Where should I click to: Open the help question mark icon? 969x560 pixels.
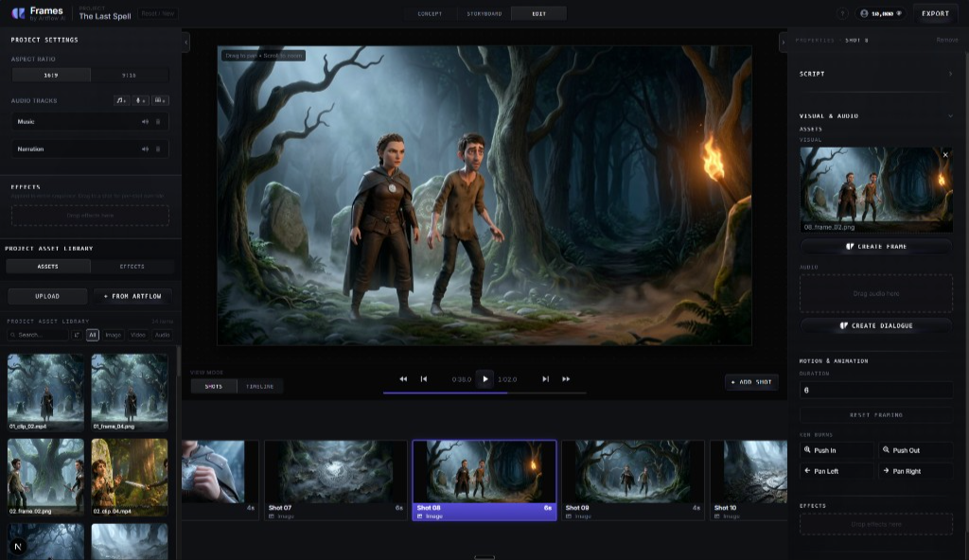coord(842,13)
